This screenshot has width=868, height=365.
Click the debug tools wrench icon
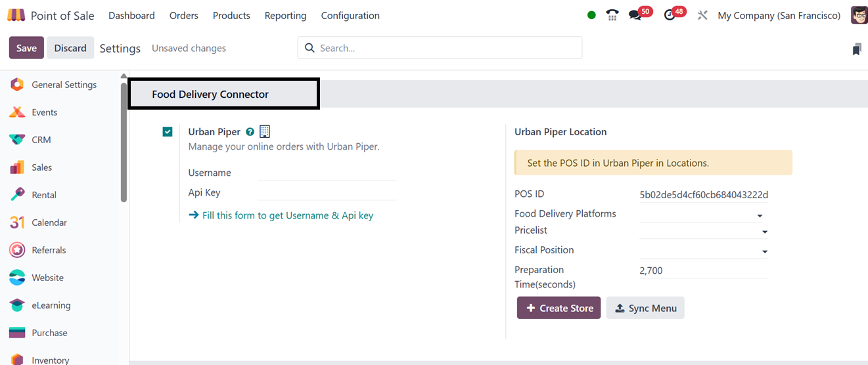(x=702, y=15)
